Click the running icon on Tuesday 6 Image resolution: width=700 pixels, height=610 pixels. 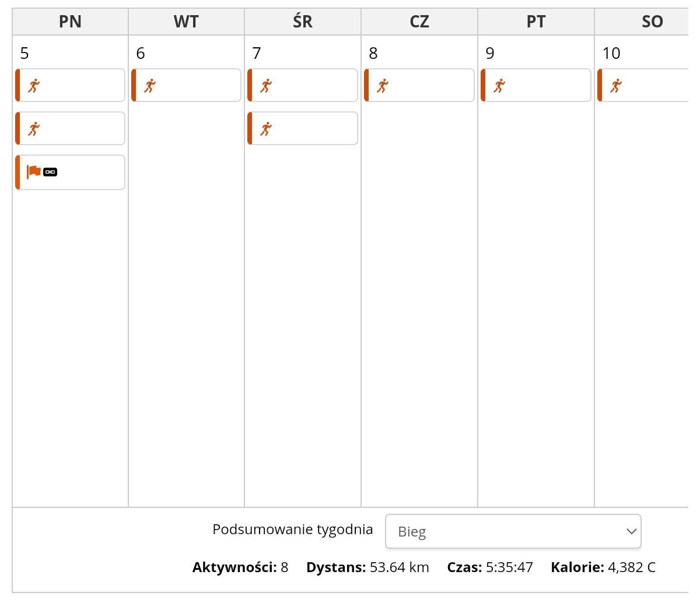tap(150, 86)
